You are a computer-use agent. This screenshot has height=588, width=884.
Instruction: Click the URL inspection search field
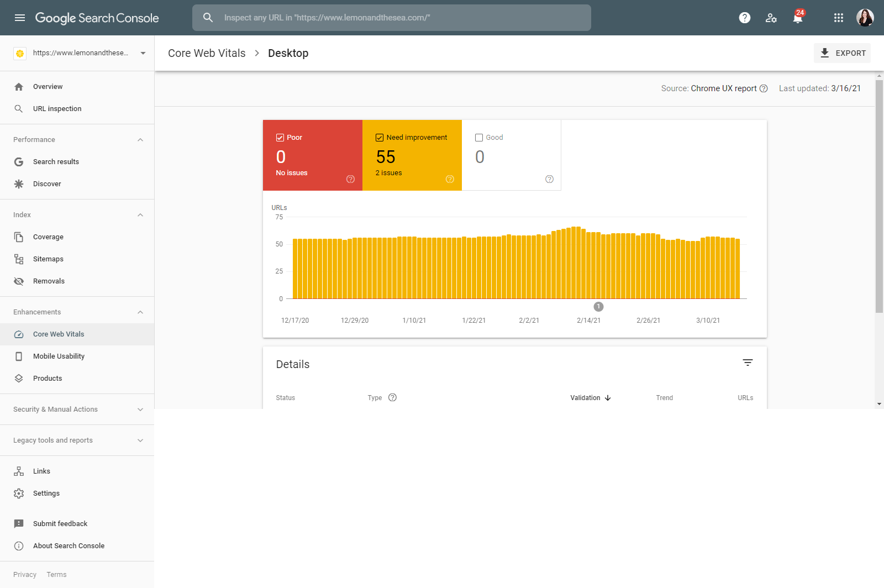(x=392, y=18)
